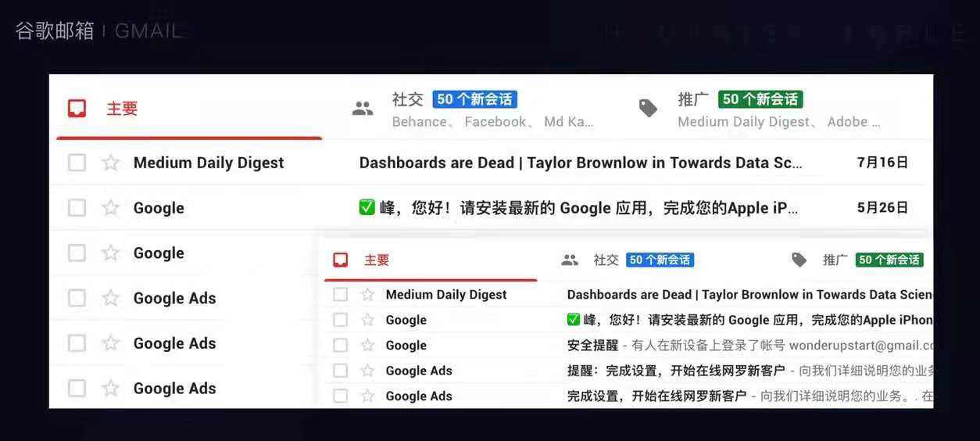Click the people icon beside 社交 in the compact panel

[570, 260]
